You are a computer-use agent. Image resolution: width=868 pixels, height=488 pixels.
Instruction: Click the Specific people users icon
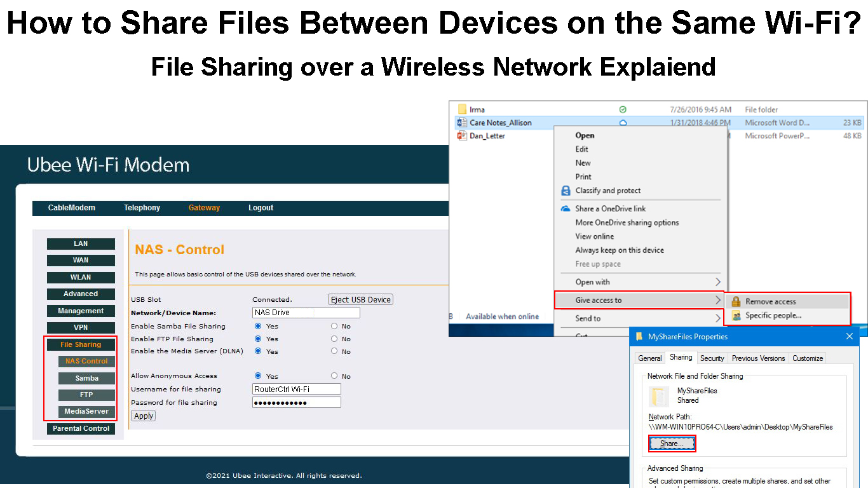click(x=736, y=315)
